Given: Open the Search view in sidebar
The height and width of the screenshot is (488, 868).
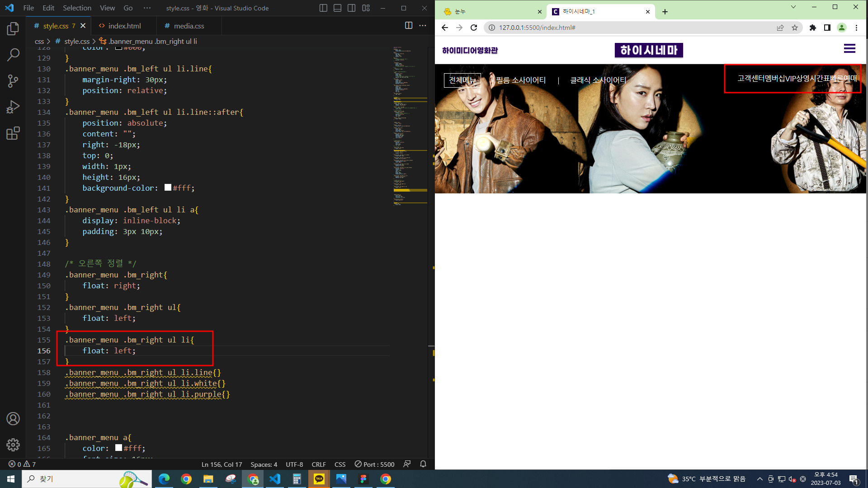Looking at the screenshot, I should [x=13, y=55].
